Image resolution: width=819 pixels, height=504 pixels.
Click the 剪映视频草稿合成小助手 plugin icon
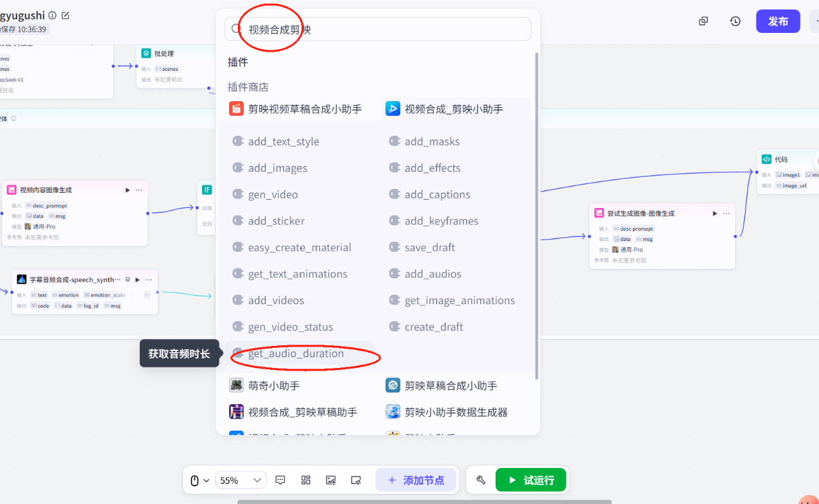point(236,108)
